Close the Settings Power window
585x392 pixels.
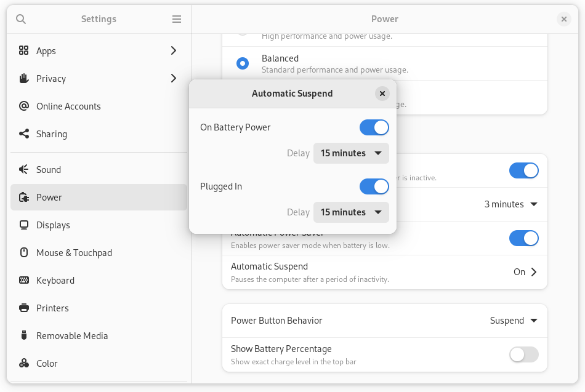pyautogui.click(x=563, y=19)
